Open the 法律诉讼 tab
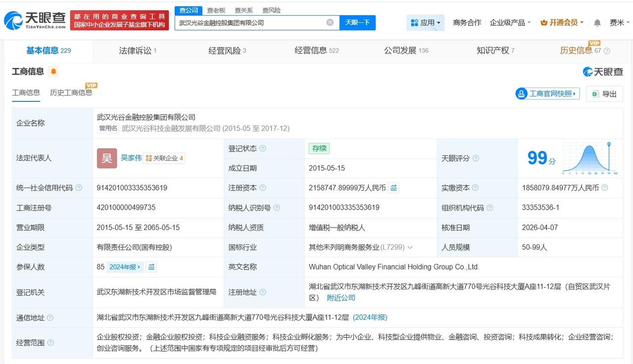 [138, 50]
